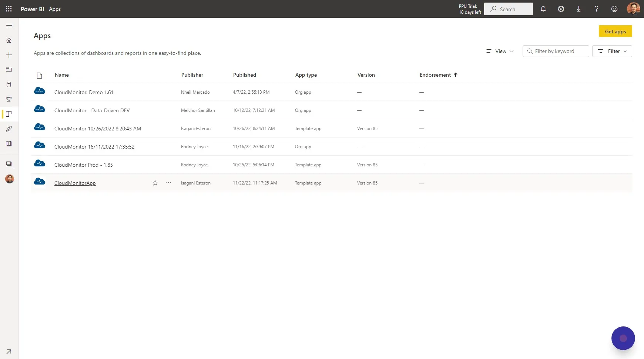Click CloudMonitor Prod - 1.85 cloud icon

(x=40, y=163)
